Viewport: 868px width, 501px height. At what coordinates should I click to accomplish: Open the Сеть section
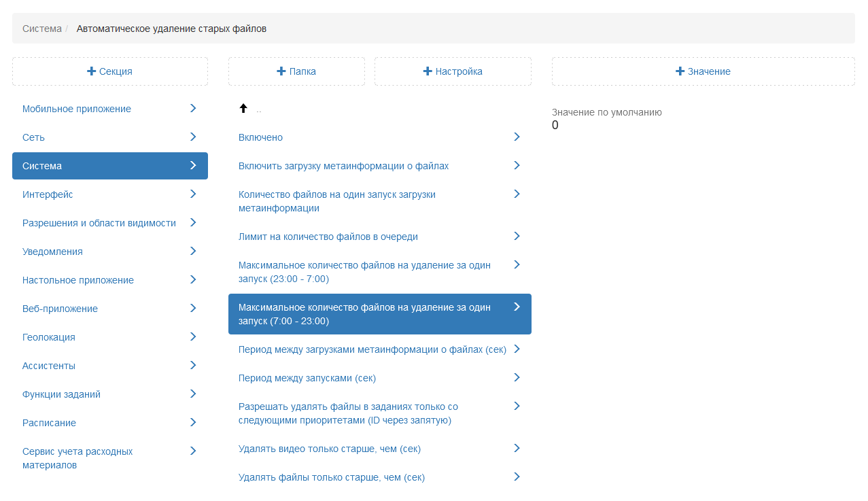pos(34,137)
